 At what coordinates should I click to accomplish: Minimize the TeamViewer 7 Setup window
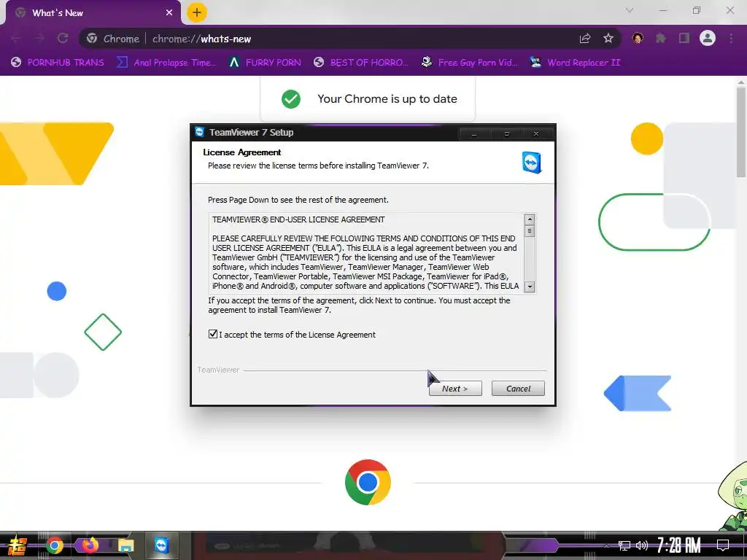474,134
